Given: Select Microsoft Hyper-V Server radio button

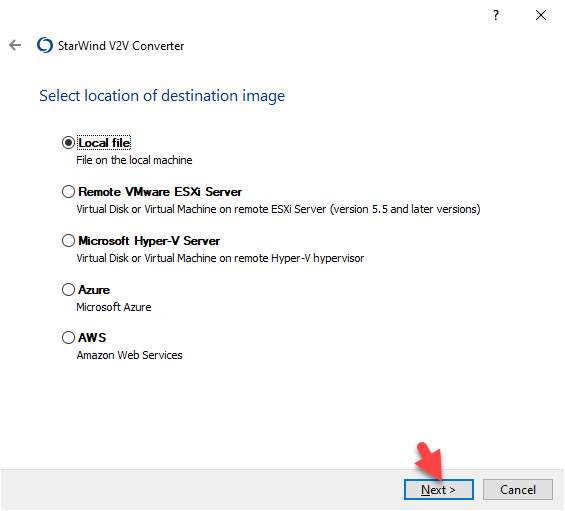Looking at the screenshot, I should [68, 241].
